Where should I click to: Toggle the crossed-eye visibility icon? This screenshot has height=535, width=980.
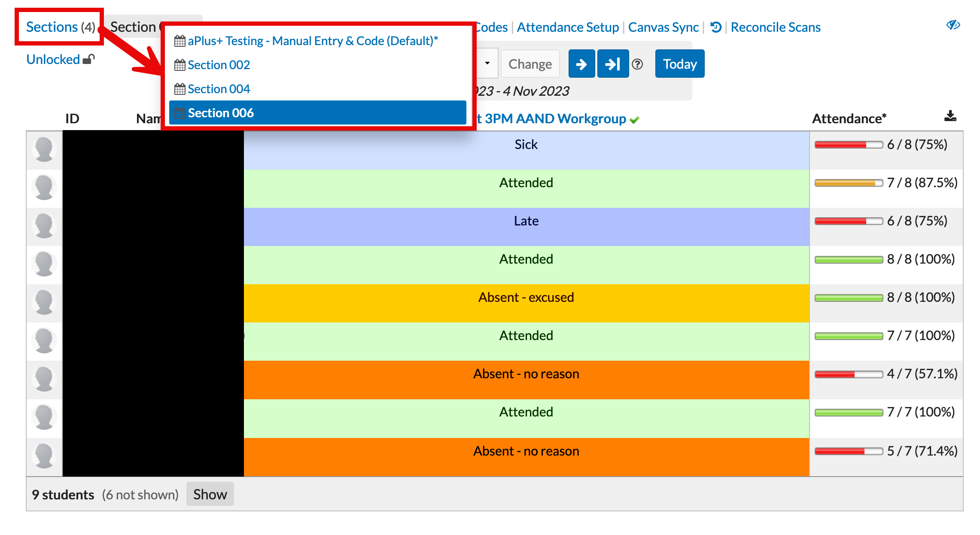pos(953,25)
